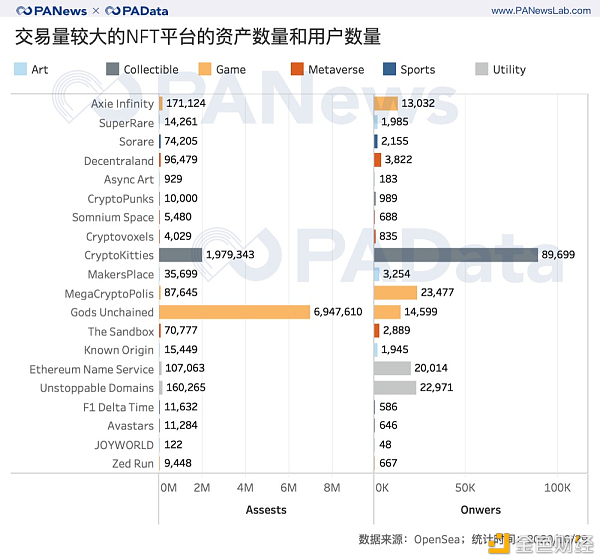Click the 6,947,610 assets value
Screen dimensions: 600x560
(338, 312)
